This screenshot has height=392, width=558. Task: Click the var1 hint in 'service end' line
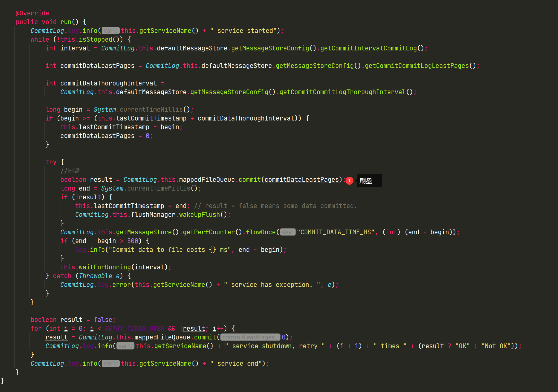pyautogui.click(x=110, y=364)
